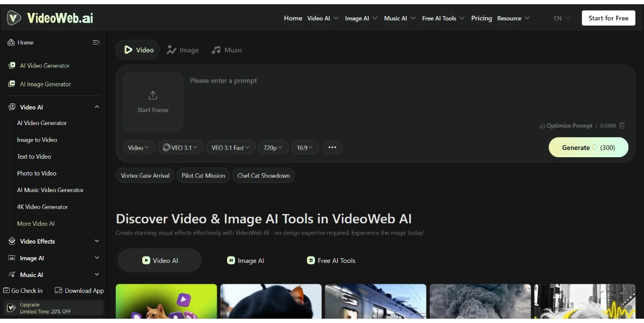Choose the Pilot Cat Mission prompt
644x323 pixels.
(203, 175)
